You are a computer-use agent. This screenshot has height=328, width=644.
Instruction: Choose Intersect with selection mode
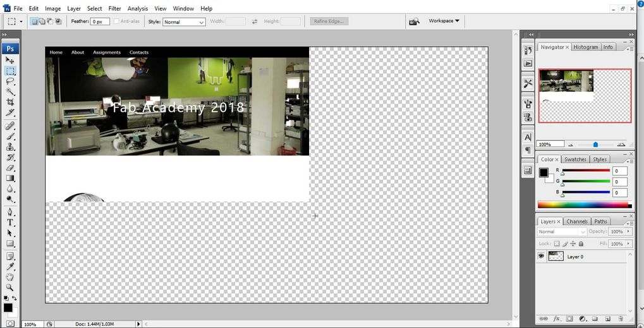[58, 21]
